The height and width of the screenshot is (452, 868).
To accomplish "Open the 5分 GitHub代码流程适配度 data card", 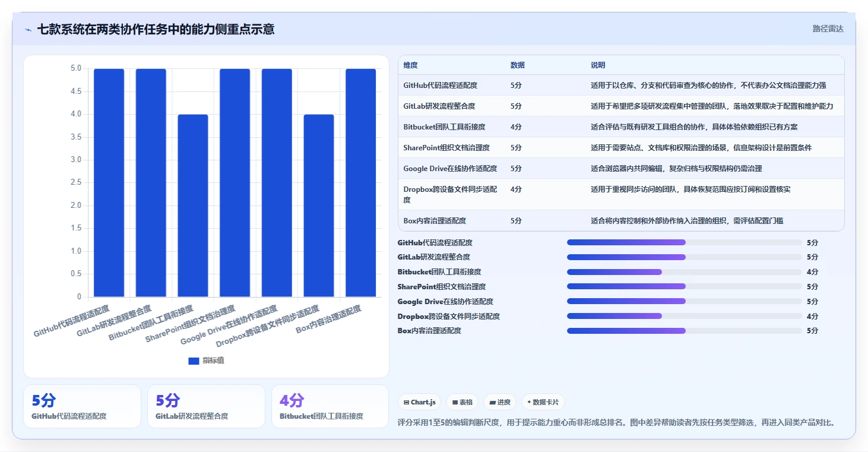I will tap(82, 406).
